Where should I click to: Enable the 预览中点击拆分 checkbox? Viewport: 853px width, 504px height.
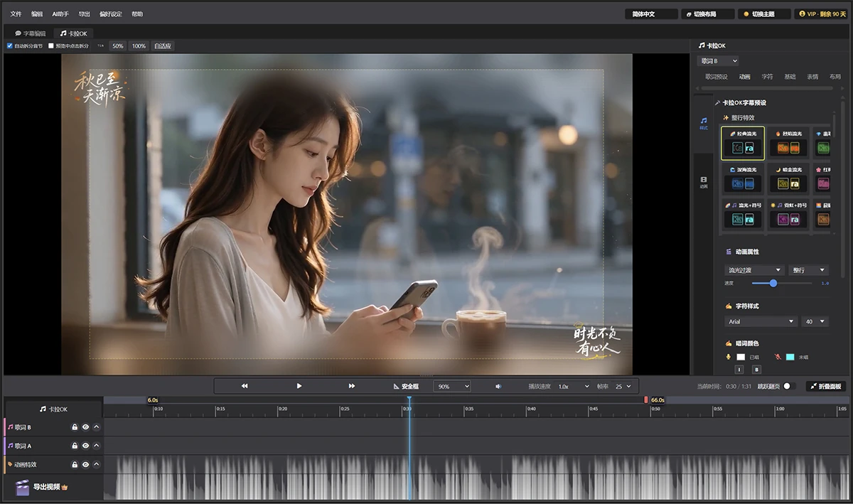50,45
